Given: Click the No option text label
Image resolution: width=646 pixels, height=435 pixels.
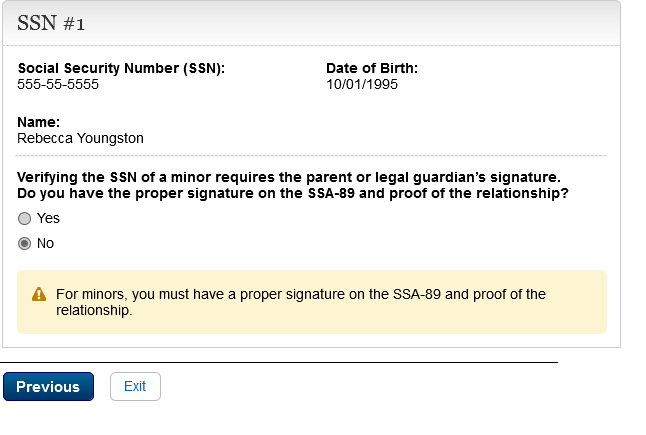Looking at the screenshot, I should pos(45,244).
